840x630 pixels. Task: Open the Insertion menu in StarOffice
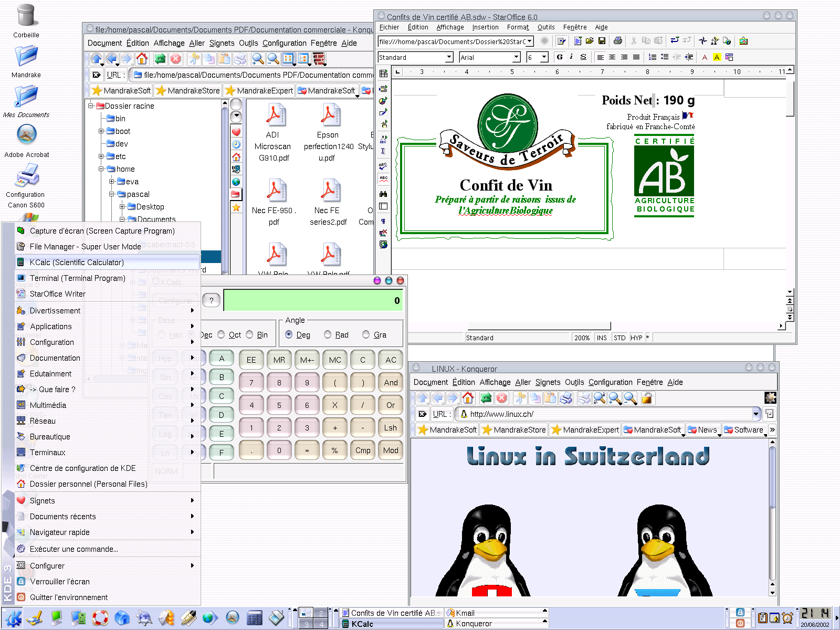(485, 27)
